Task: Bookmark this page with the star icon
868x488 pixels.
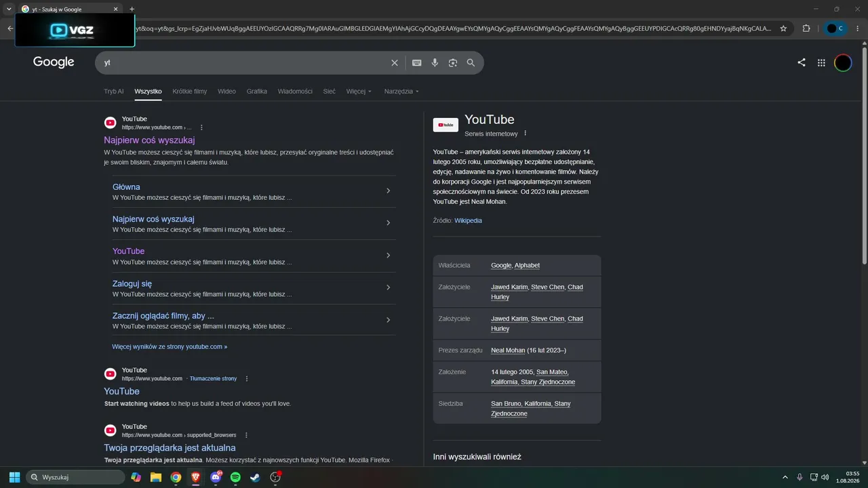Action: [x=784, y=28]
